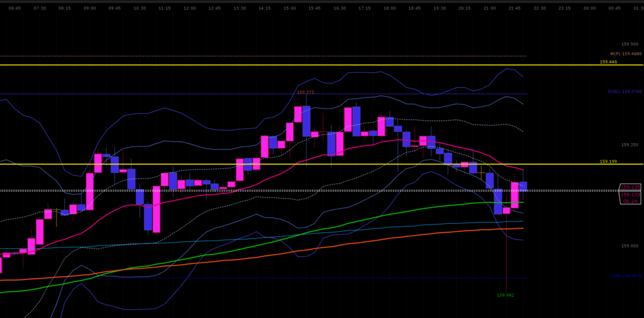The height and width of the screenshot is (318, 644).
Task: Click the 159.000 price axis label
Action: point(630,246)
